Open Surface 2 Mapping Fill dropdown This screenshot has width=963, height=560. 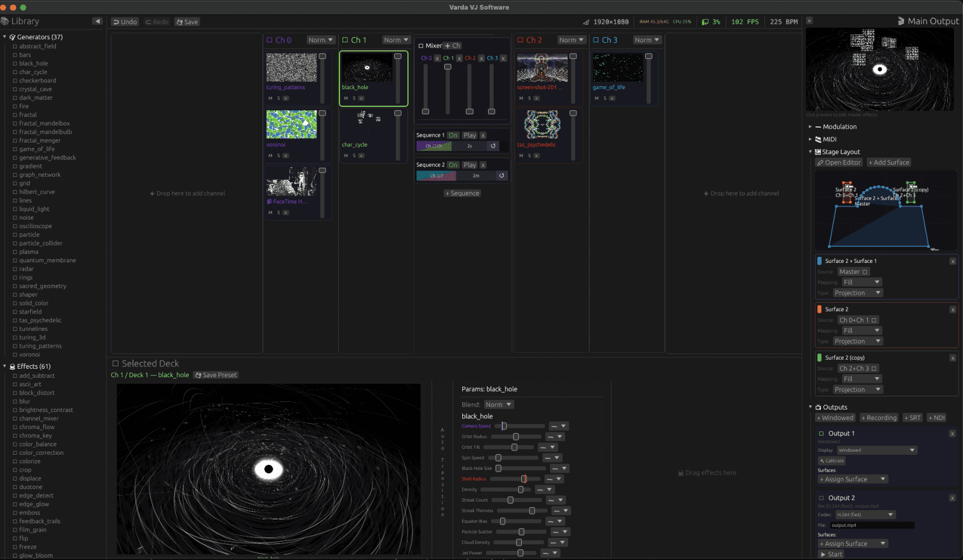point(861,331)
